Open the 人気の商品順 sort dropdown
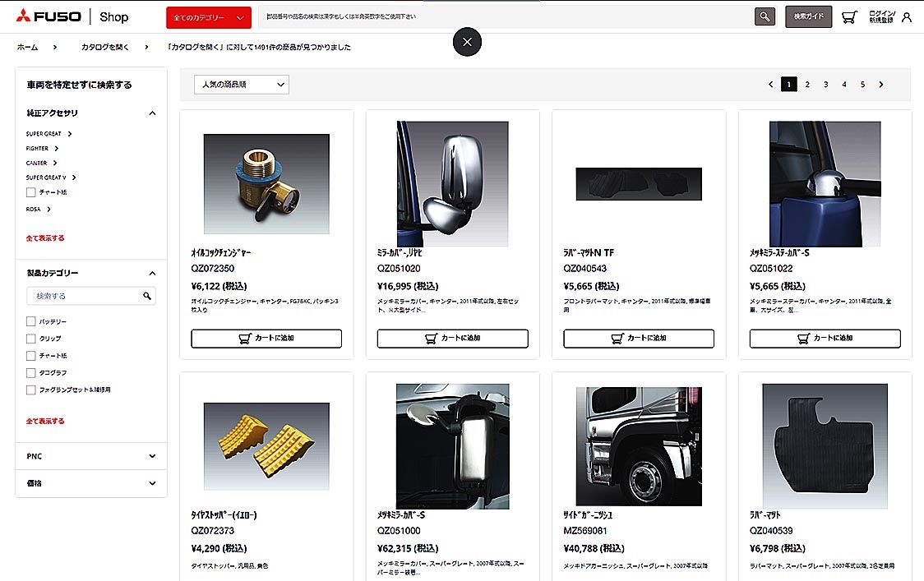 (242, 85)
